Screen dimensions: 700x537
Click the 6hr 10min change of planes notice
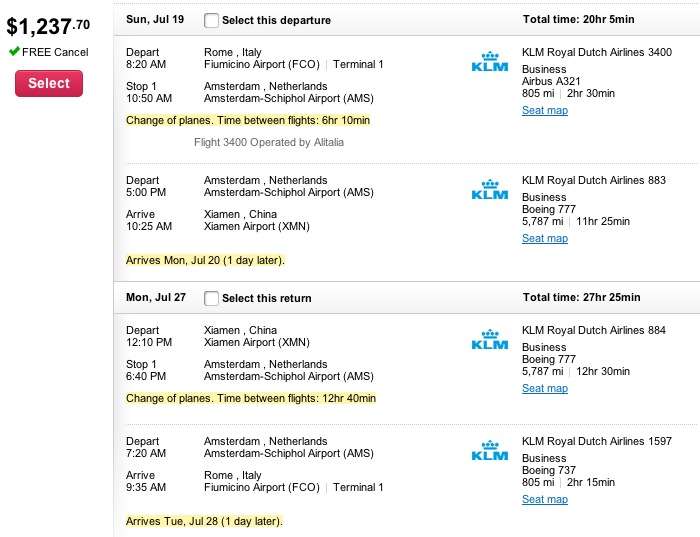[248, 121]
